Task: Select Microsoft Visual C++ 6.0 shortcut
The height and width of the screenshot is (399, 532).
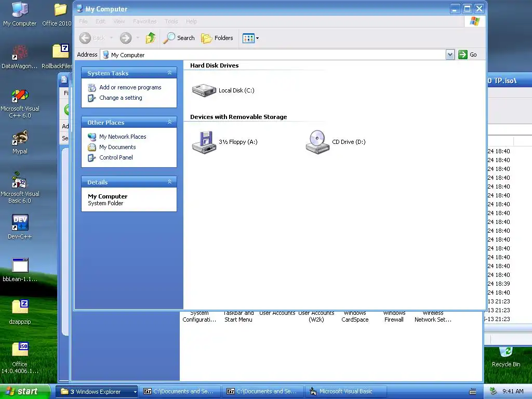Action: point(20,103)
